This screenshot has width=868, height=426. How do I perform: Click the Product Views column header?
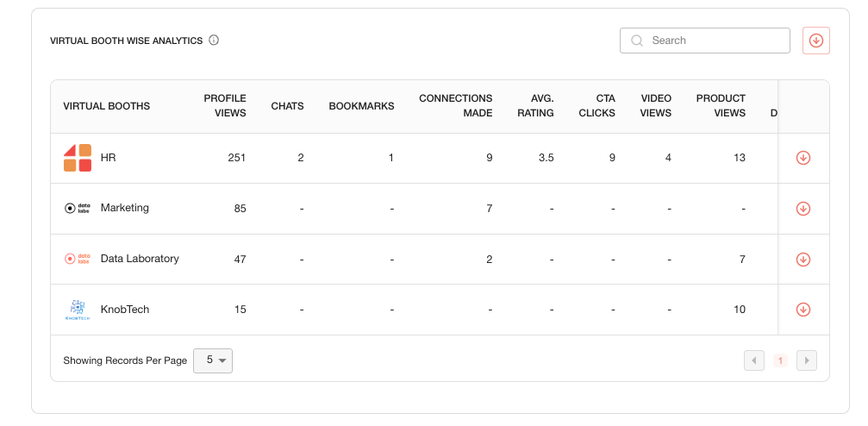point(721,105)
